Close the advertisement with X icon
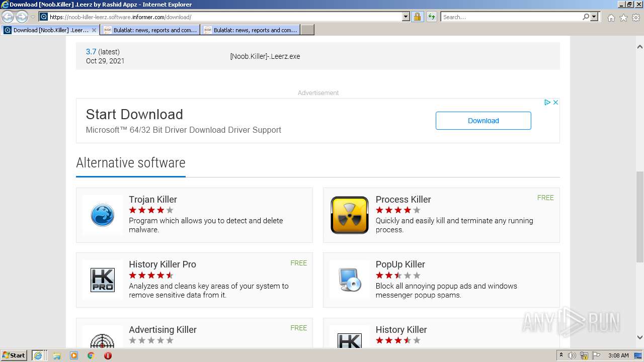This screenshot has width=644, height=362. [x=555, y=102]
